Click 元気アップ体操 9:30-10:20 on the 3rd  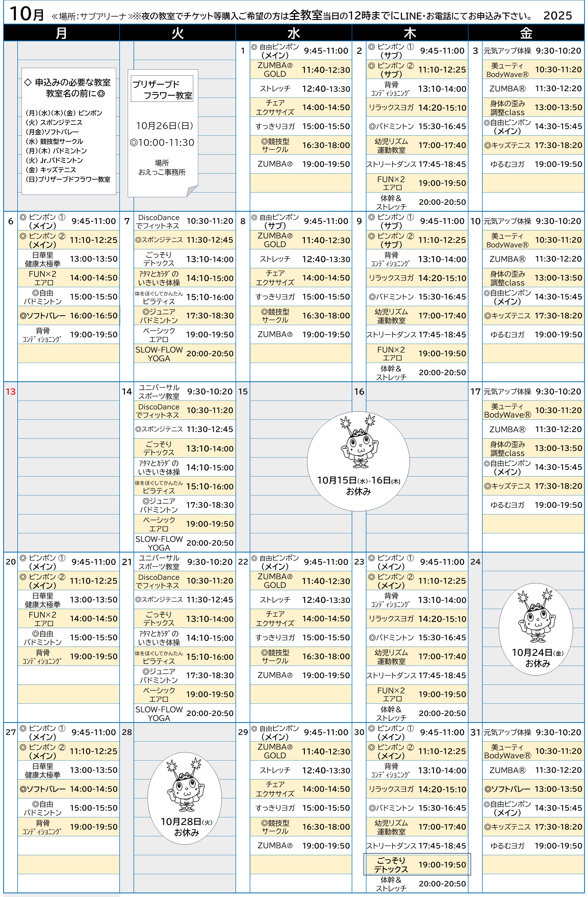pos(533,50)
